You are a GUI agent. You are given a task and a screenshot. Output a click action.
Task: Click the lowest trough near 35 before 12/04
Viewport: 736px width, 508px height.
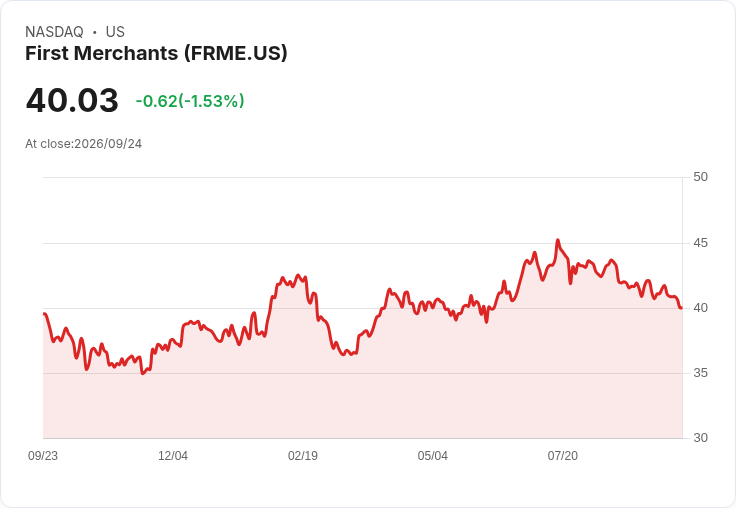coord(143,373)
